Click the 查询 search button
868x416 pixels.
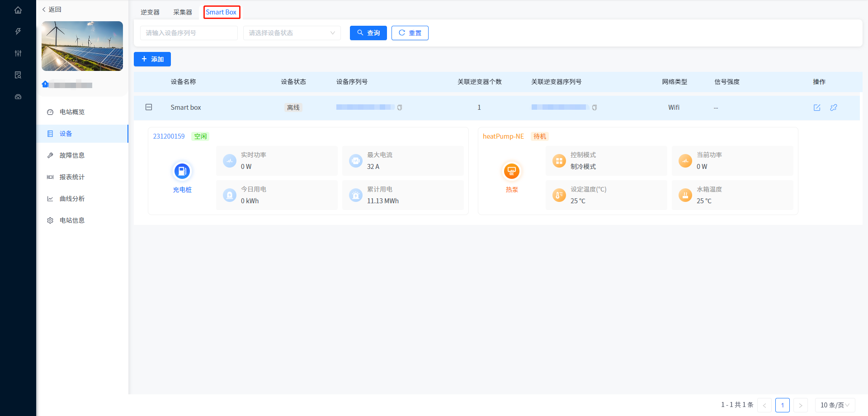click(x=368, y=33)
